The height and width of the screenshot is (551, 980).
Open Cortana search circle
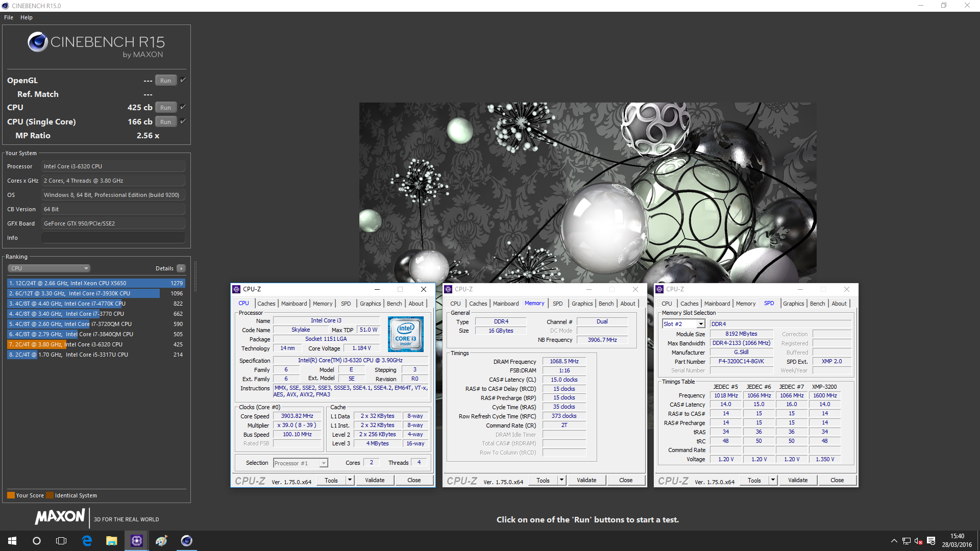pyautogui.click(x=37, y=541)
